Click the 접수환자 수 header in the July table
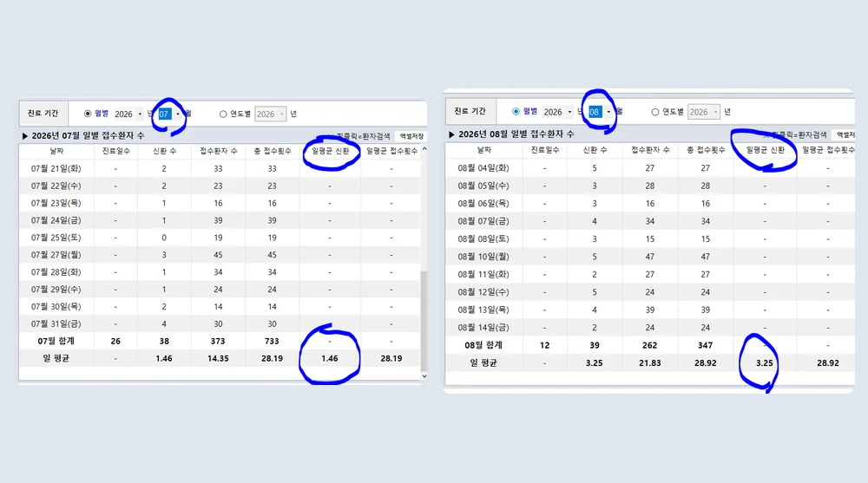The image size is (868, 483). (x=218, y=151)
